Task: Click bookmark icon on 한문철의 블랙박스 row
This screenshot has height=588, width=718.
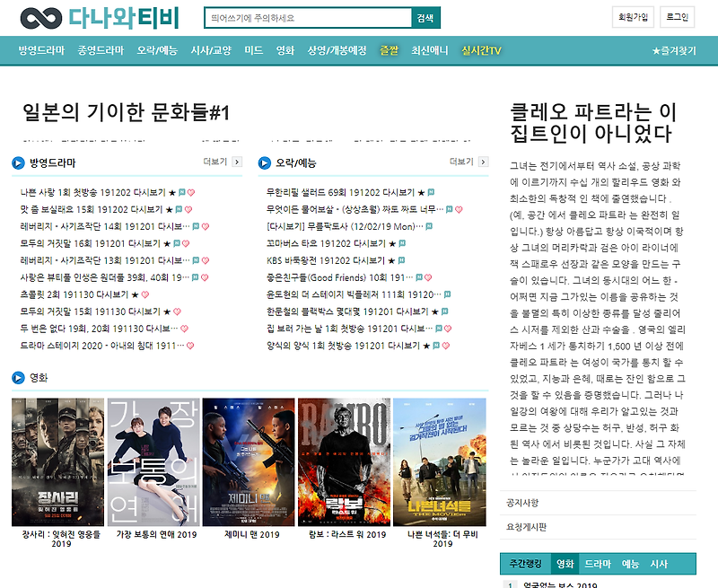Action: (x=444, y=312)
